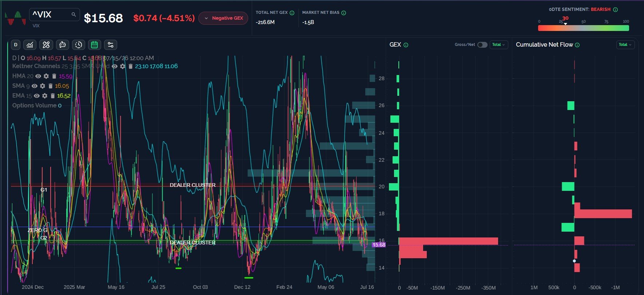Open the chart settings sliders button
This screenshot has width=644, height=295.
[x=111, y=45]
